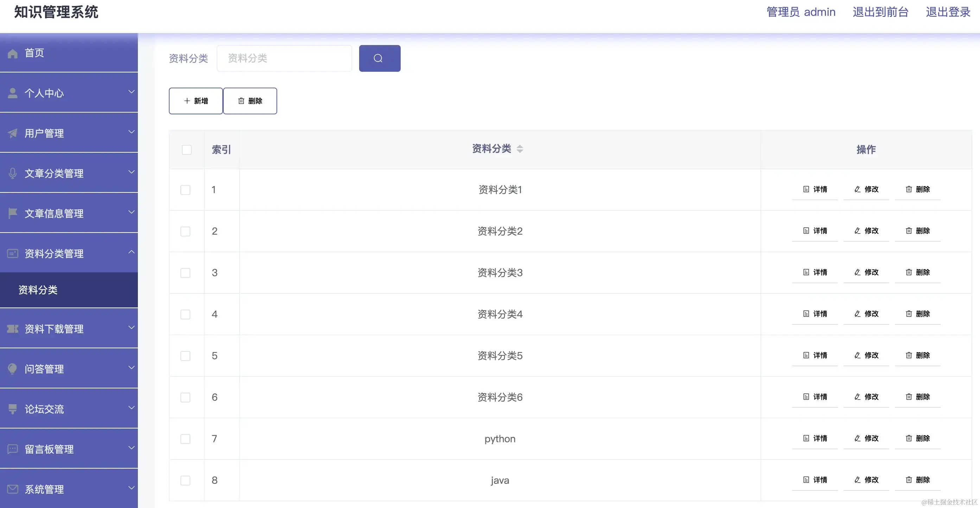Open the 资料下载管理 sidebar menu

coord(54,329)
